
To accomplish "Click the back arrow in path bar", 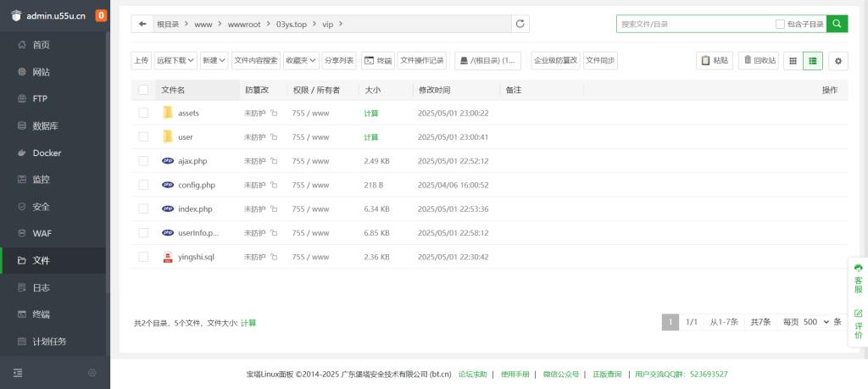I will coord(142,25).
